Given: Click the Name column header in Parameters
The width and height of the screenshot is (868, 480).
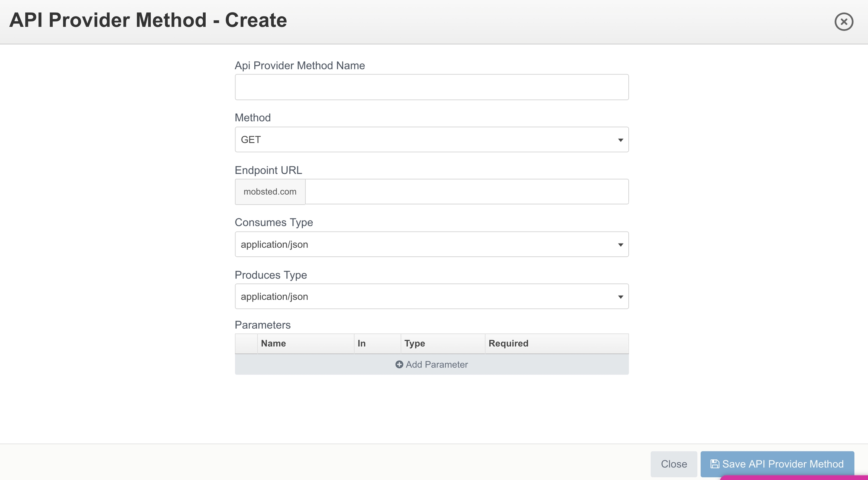Looking at the screenshot, I should point(274,343).
